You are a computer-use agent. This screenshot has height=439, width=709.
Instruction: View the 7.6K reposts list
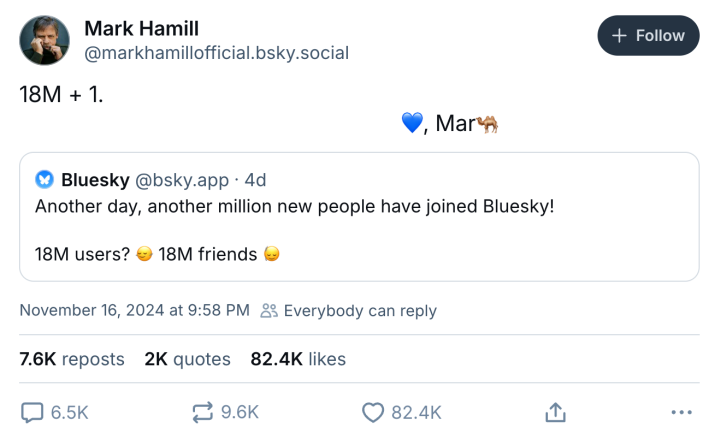[72, 359]
